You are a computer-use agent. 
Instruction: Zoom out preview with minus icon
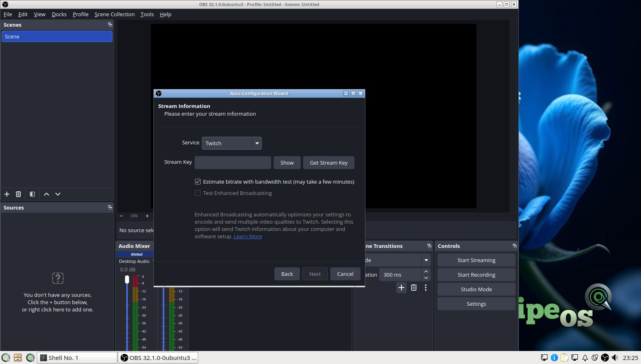pyautogui.click(x=121, y=216)
